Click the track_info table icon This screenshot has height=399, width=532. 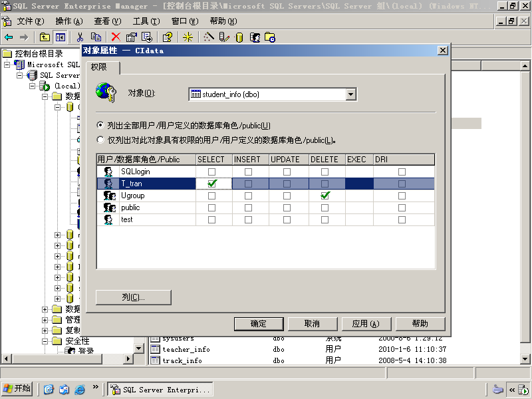click(155, 360)
